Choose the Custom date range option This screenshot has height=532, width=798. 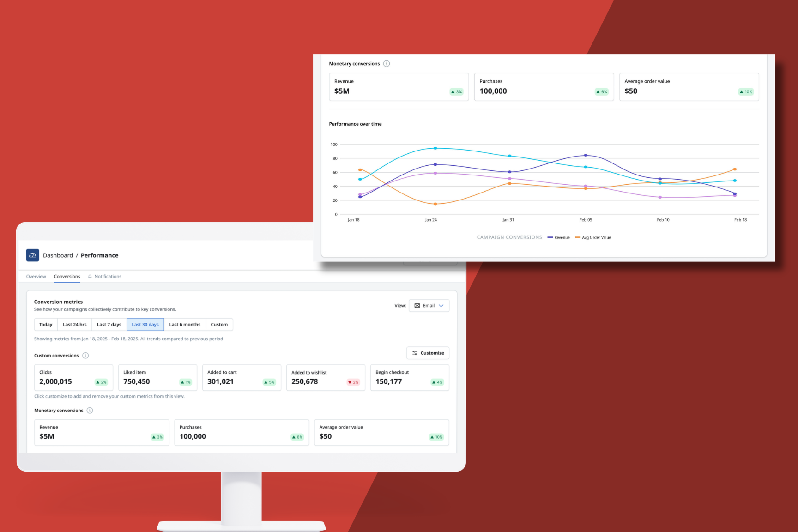[x=219, y=325]
